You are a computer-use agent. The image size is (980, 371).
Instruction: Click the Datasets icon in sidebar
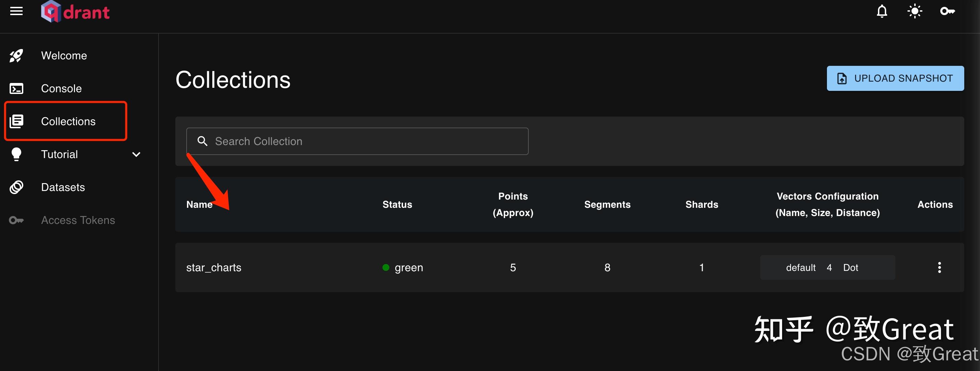coord(16,187)
